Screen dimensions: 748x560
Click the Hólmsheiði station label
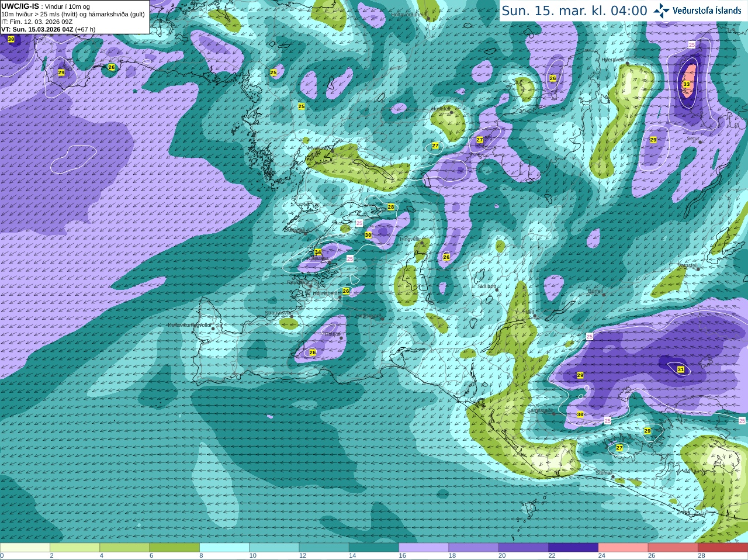point(326,293)
